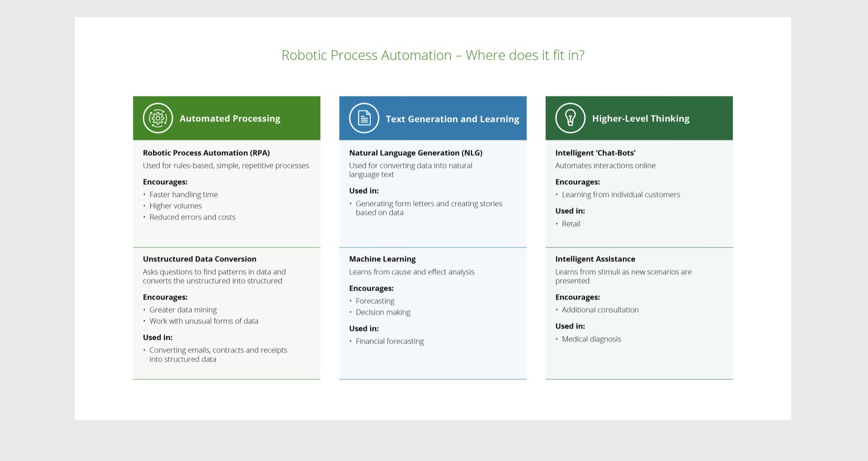Click 'Learns from stimuli as new scenarios' text
Screen dimensions: 868x461
coord(624,276)
